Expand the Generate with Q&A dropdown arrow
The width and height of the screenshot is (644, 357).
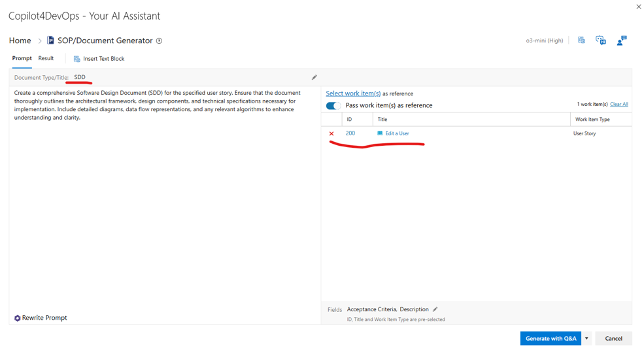click(x=586, y=339)
